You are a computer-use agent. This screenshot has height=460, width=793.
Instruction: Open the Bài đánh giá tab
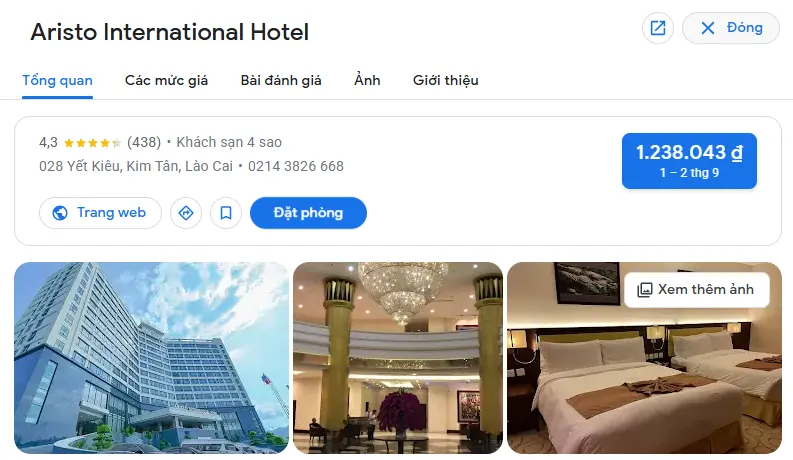(281, 80)
